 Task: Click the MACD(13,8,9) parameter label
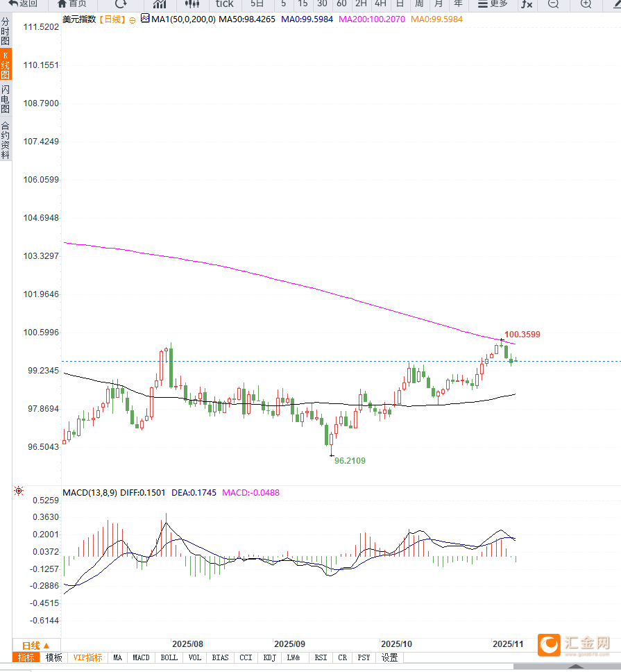(x=90, y=493)
